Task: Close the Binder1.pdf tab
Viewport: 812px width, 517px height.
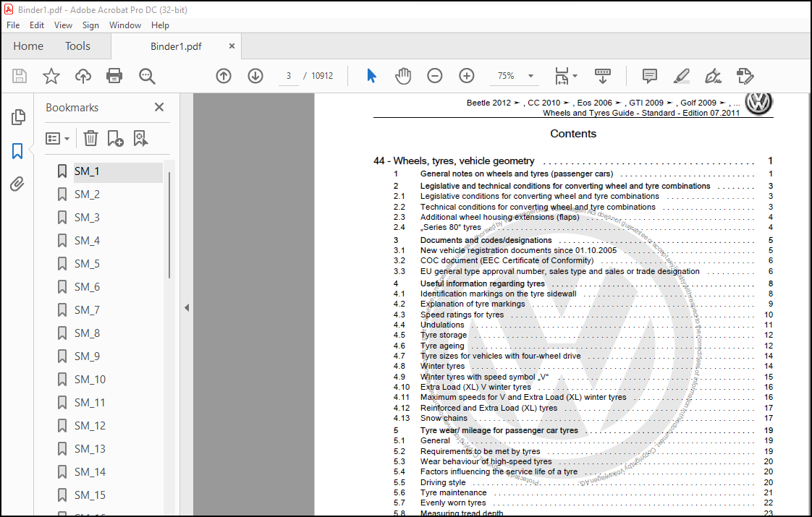Action: (x=232, y=46)
